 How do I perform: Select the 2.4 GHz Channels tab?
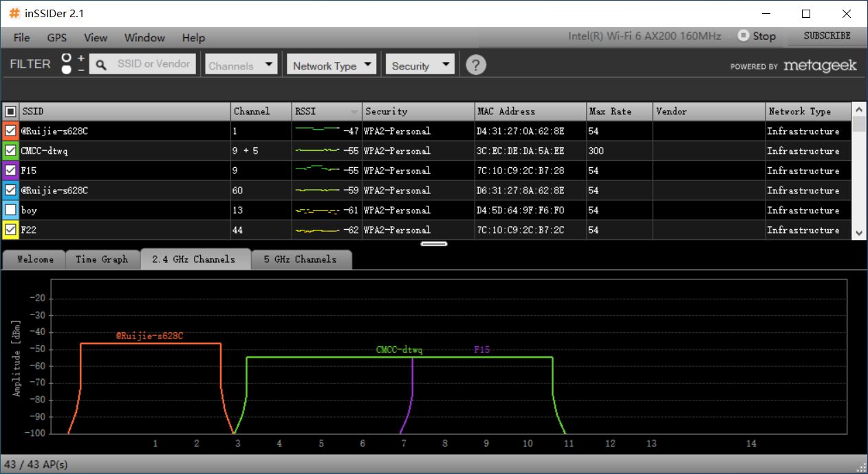(195, 259)
